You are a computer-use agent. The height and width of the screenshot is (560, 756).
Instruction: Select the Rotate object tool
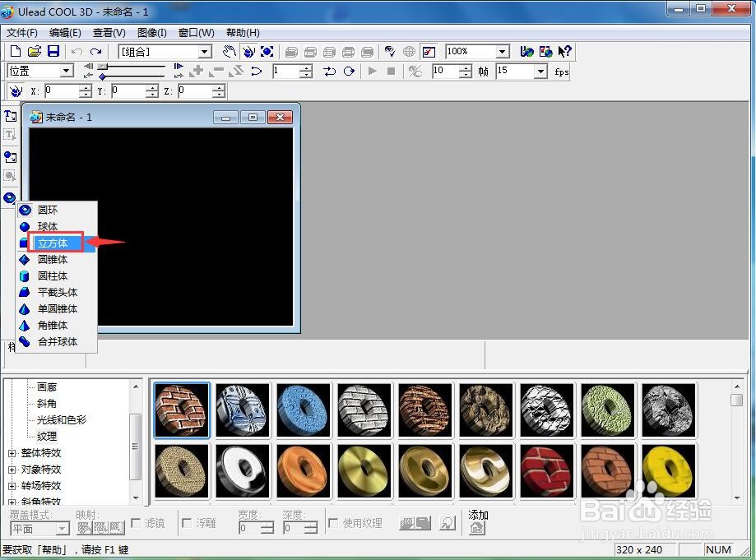coord(248,51)
